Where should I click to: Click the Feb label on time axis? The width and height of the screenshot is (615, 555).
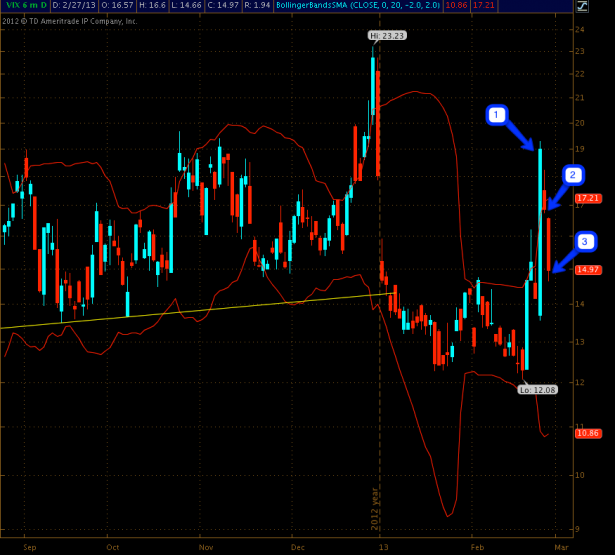477,548
